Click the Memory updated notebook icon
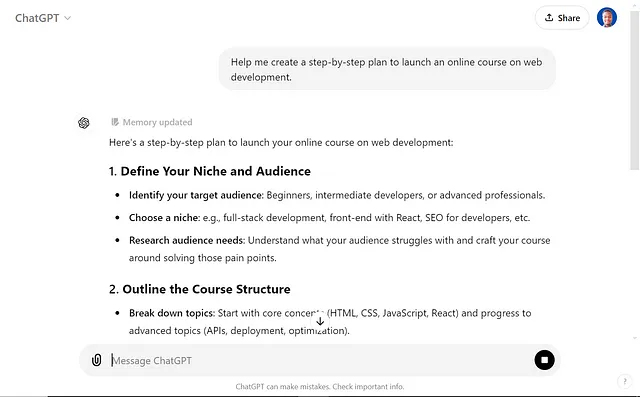Screen dimensions: 640x397 click(x=115, y=122)
